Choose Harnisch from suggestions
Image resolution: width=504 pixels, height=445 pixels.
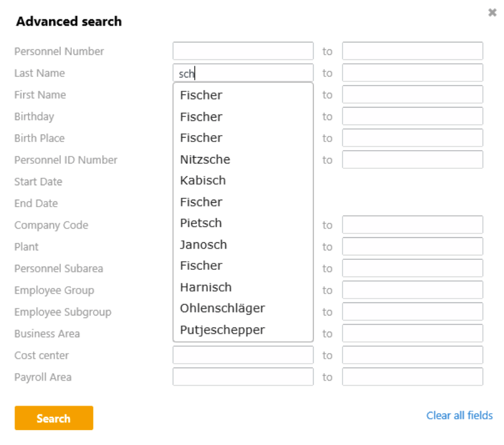(206, 287)
